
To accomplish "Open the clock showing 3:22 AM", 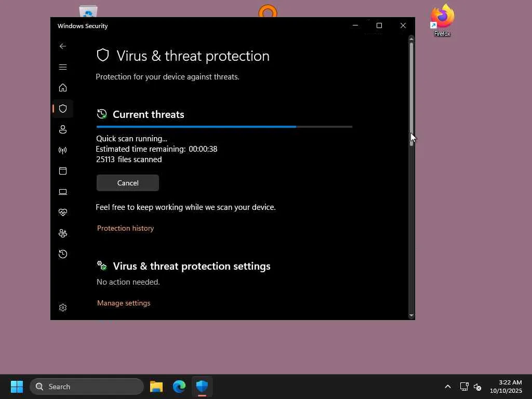I will (x=506, y=387).
